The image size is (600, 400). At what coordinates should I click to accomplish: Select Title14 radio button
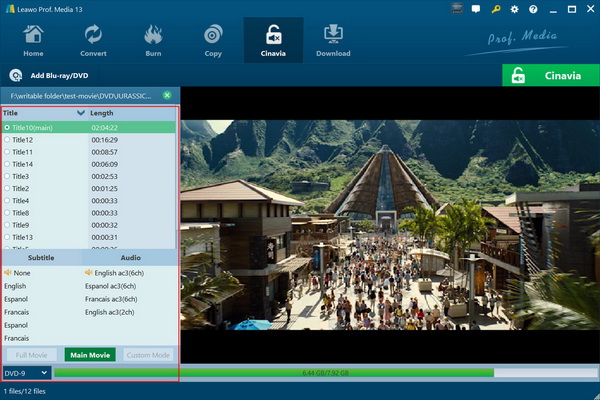click(x=7, y=164)
